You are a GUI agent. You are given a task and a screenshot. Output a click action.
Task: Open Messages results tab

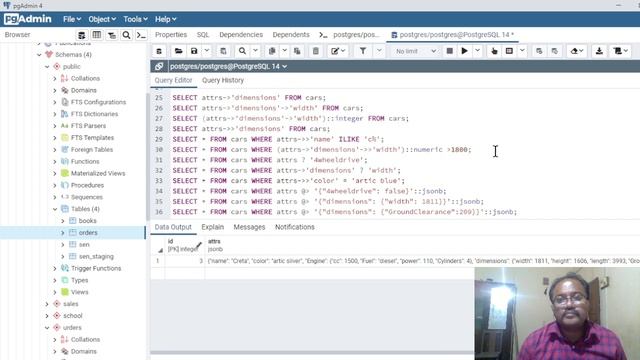(x=249, y=227)
